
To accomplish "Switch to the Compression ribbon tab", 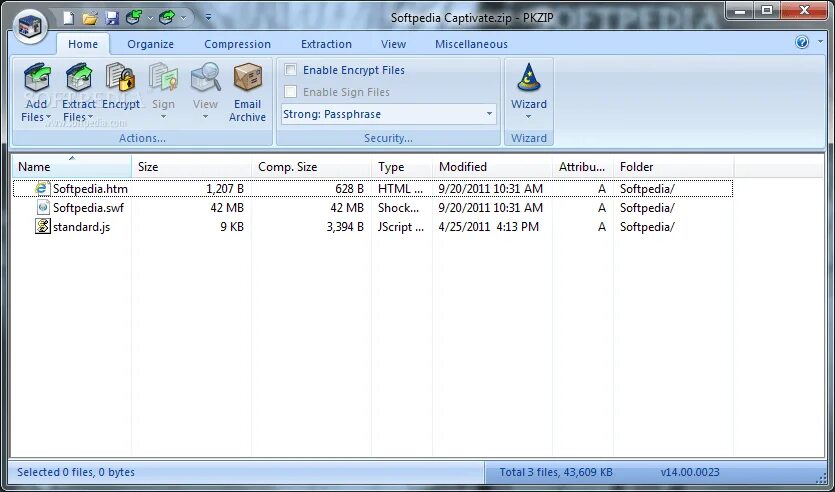I will tap(238, 44).
